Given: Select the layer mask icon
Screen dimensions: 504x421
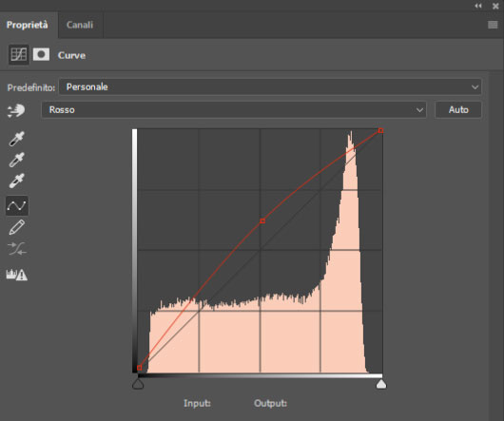Looking at the screenshot, I should 41,54.
